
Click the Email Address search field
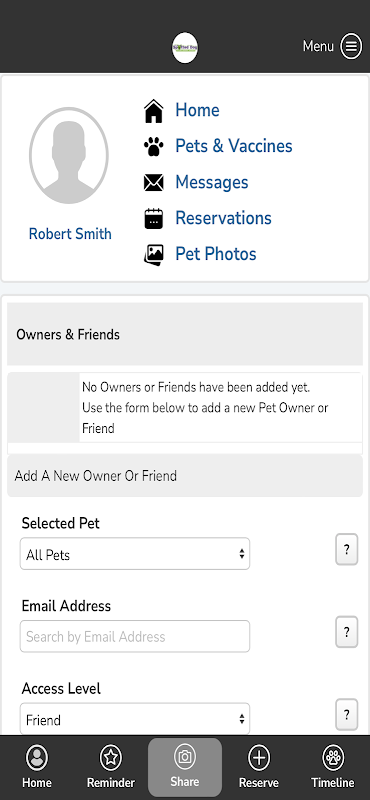pyautogui.click(x=135, y=636)
